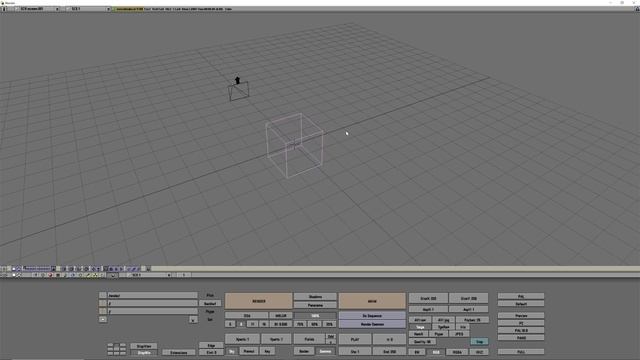The image size is (640, 360).
Task: Toggle the Odd field option
Action: point(331,337)
